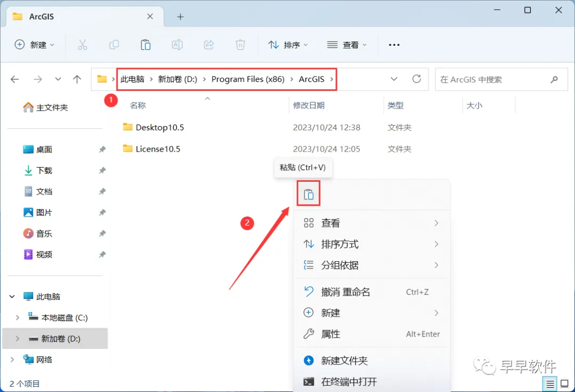Image resolution: width=575 pixels, height=392 pixels.
Task: Click the search magnifier icon
Action: 554,79
